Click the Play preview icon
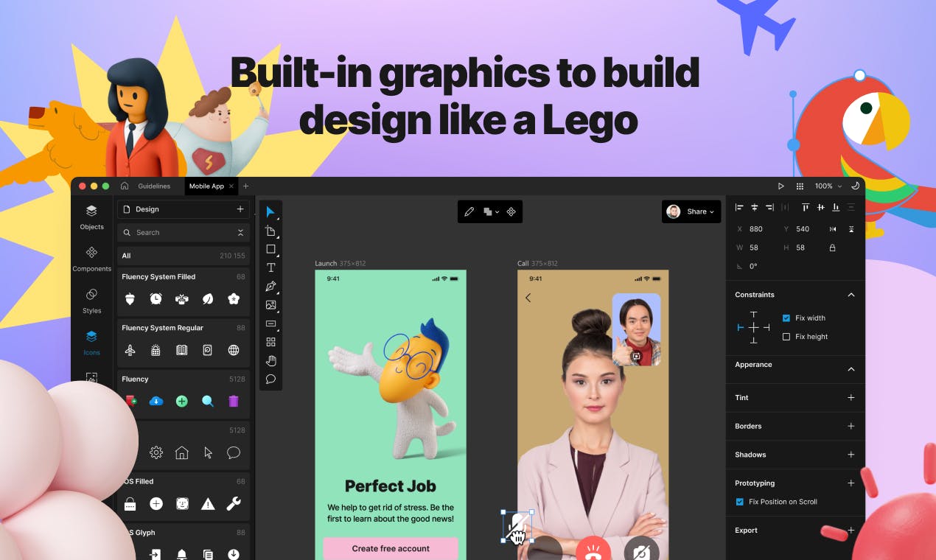The width and height of the screenshot is (936, 560). pos(781,186)
